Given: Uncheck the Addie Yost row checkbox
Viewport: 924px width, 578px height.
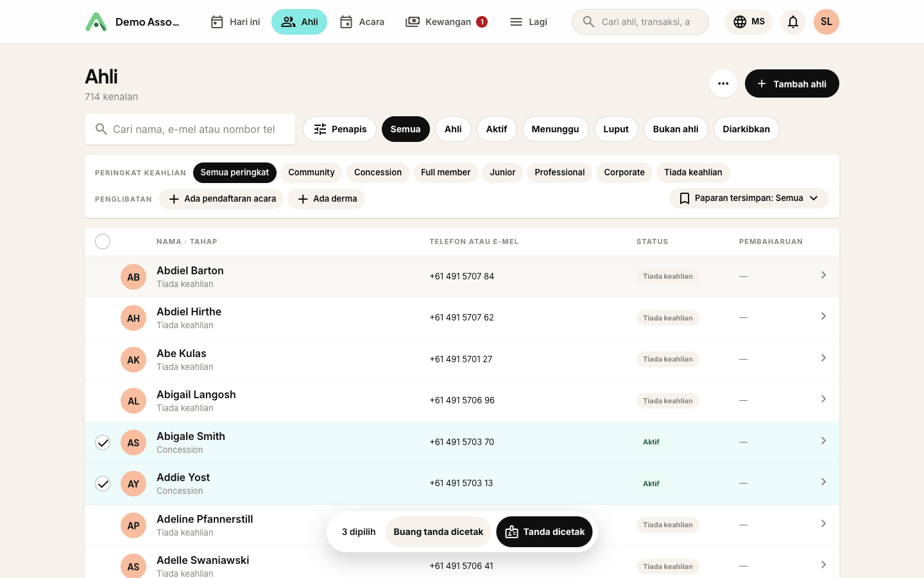Looking at the screenshot, I should 103,484.
